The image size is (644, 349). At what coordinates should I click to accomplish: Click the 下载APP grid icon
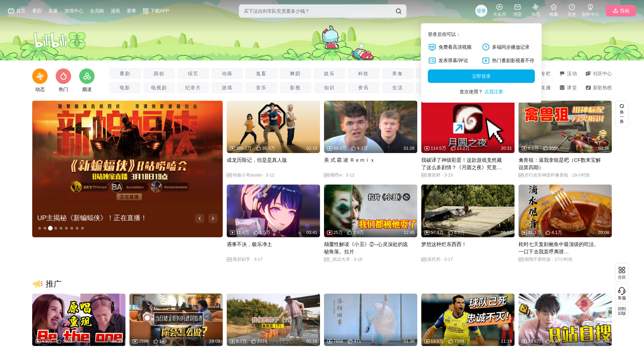click(146, 11)
